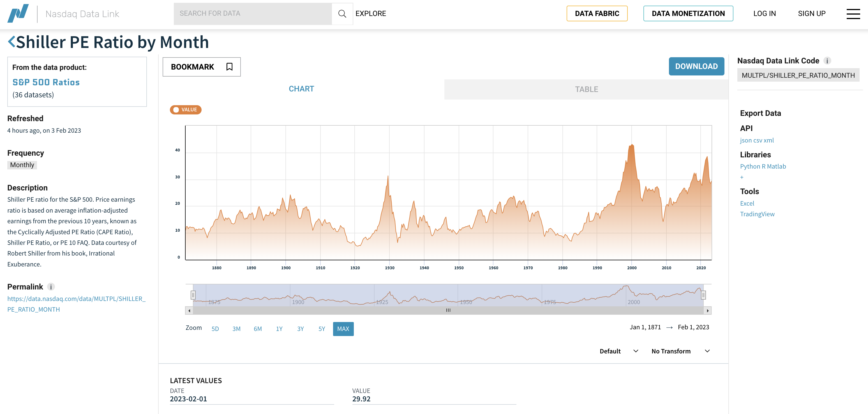This screenshot has width=868, height=414.
Task: Click the bookmark ribbon icon
Action: 229,67
